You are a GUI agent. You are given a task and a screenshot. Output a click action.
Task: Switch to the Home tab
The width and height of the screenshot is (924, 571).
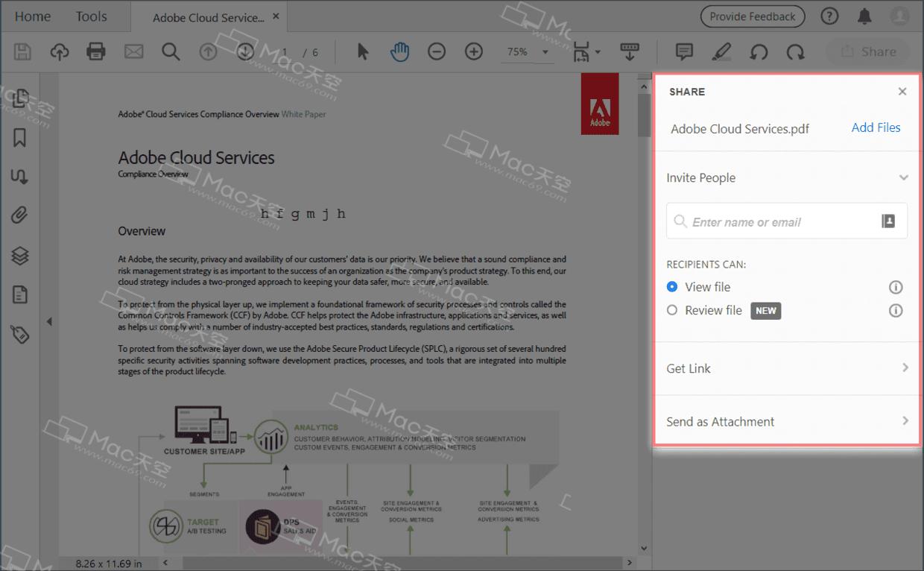32,16
